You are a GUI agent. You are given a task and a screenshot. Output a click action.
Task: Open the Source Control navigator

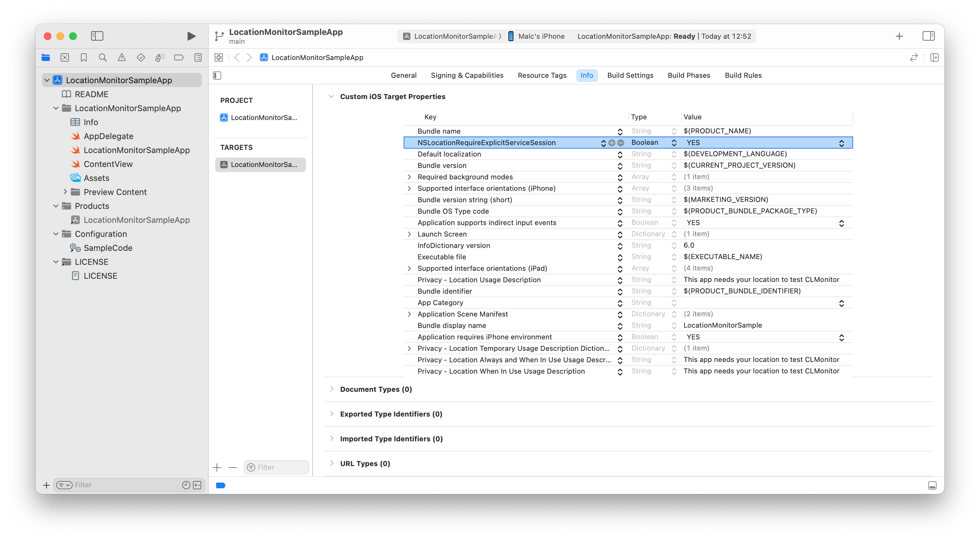(x=65, y=57)
